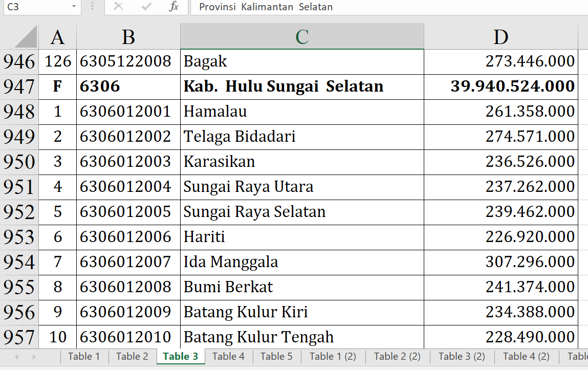The image size is (588, 370).
Task: Click the Insert Function fx icon
Action: 173,7
